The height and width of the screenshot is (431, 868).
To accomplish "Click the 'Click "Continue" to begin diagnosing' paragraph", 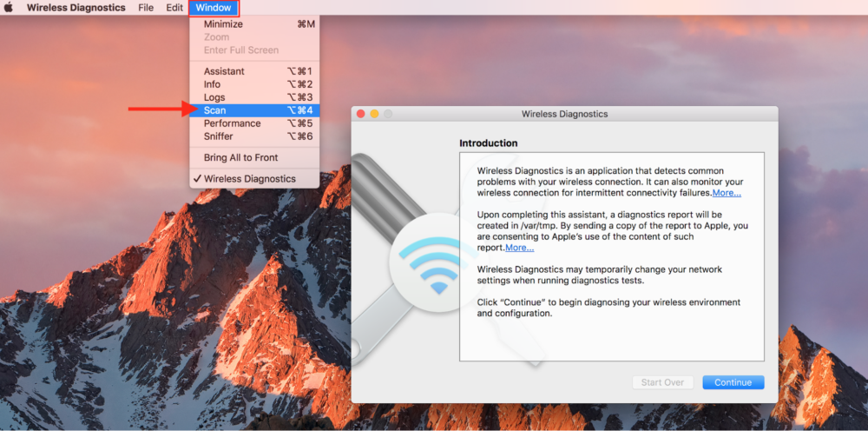I will 609,308.
